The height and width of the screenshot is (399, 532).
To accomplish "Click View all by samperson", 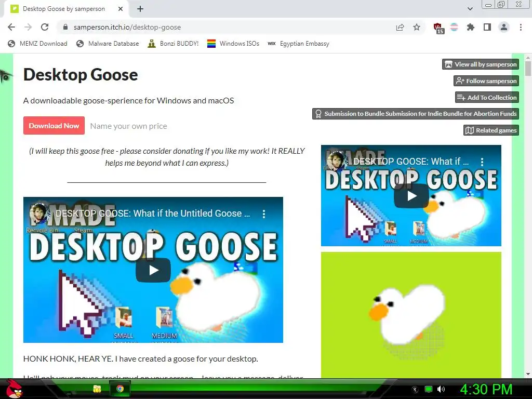I will click(481, 64).
